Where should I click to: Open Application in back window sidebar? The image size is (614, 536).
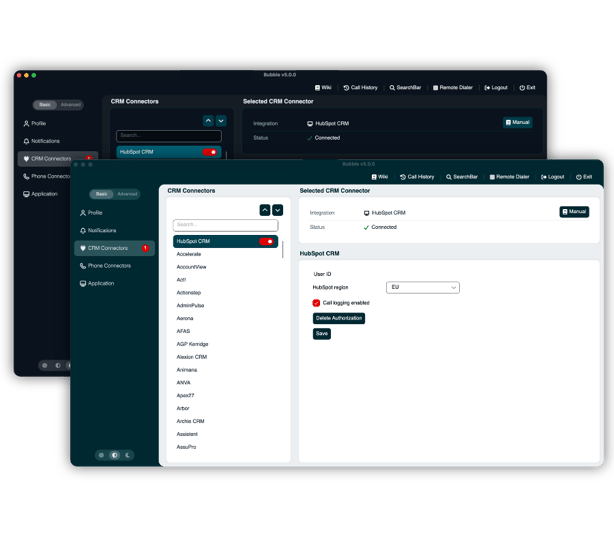tap(40, 194)
